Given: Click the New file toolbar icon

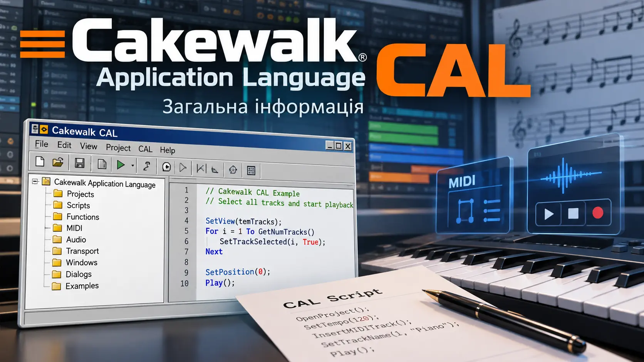Looking at the screenshot, I should click(x=40, y=161).
